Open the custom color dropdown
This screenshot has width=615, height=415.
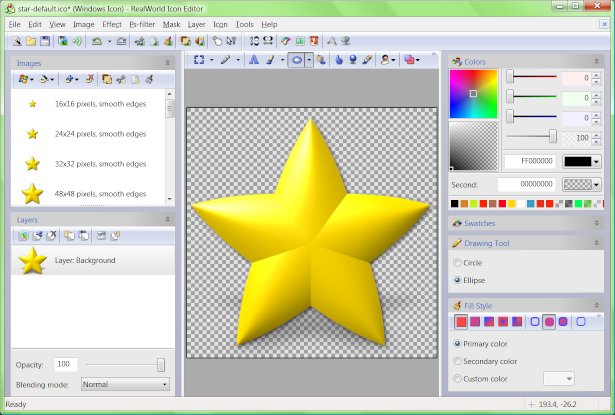coord(558,378)
